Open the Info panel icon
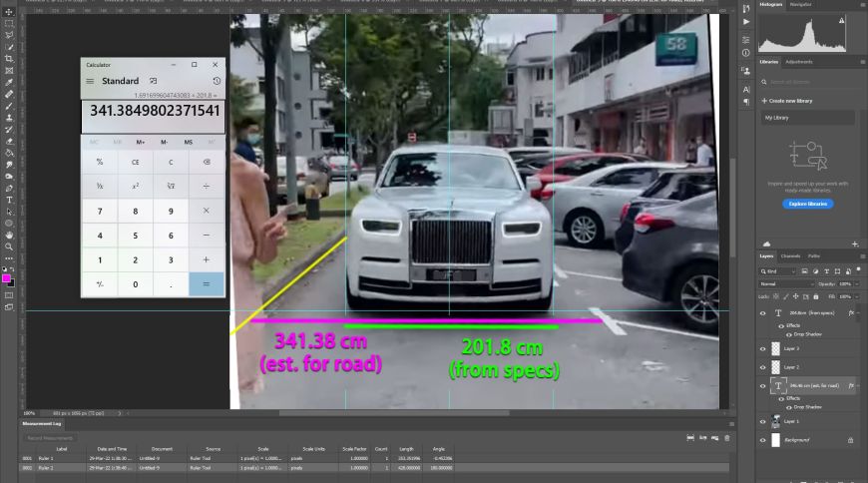The width and height of the screenshot is (868, 483). click(x=746, y=53)
